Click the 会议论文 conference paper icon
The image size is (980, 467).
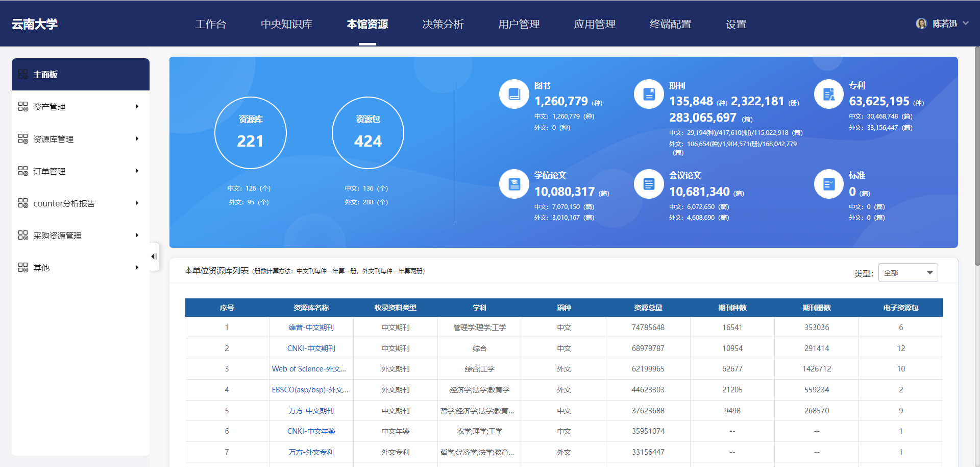click(649, 184)
